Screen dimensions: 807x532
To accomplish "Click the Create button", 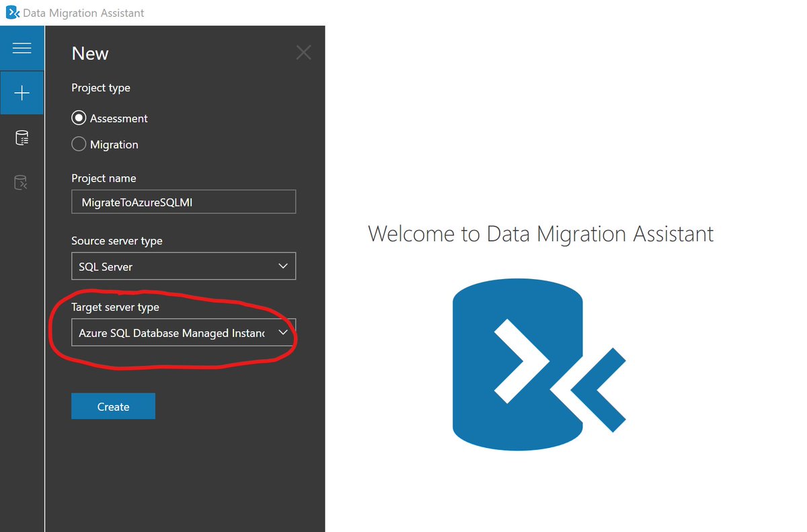I will (113, 406).
